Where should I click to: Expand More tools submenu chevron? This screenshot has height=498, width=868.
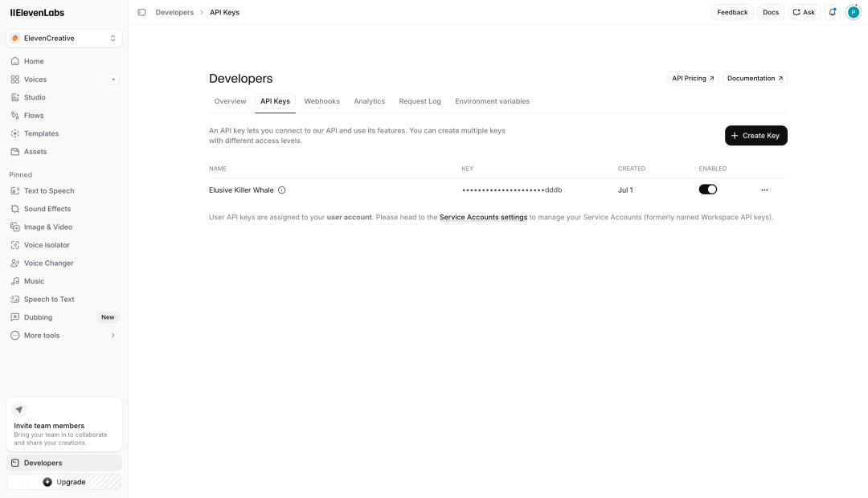coord(113,335)
